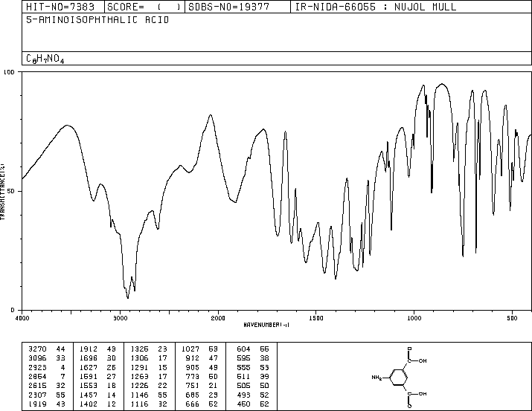Click the peak table entry 595
Image resolution: width=532 pixels, height=411 pixels.
coord(243,358)
